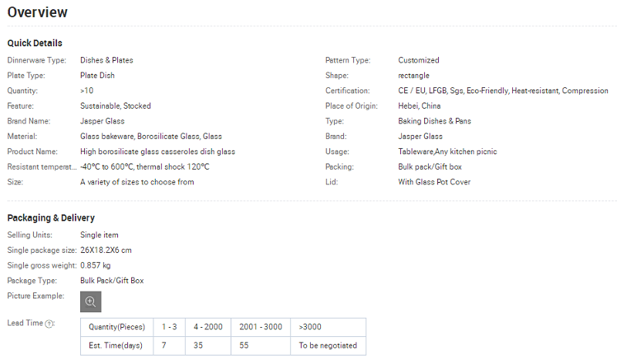Click the 'Est. Time(days)' row header cell

tap(116, 345)
